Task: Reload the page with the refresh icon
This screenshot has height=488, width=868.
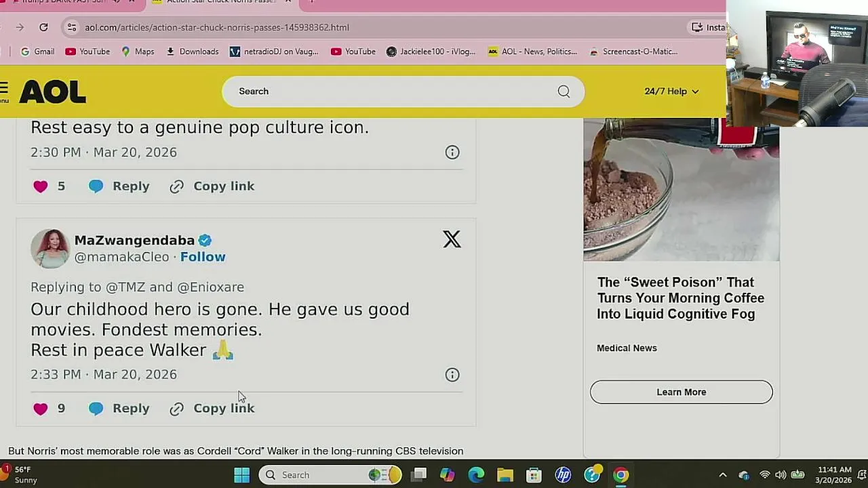Action: coord(43,27)
